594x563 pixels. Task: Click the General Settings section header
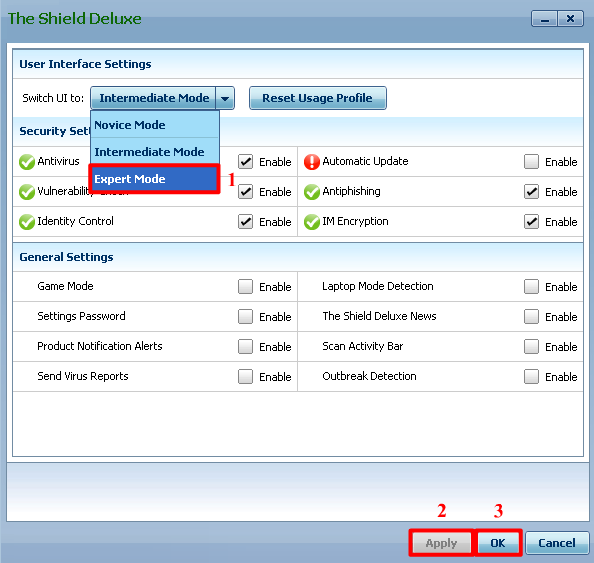[66, 257]
